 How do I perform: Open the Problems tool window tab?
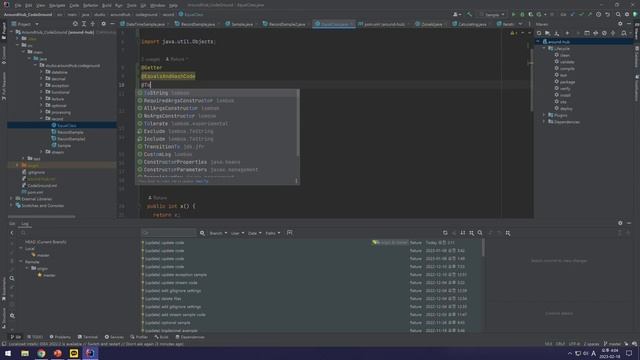click(x=60, y=337)
